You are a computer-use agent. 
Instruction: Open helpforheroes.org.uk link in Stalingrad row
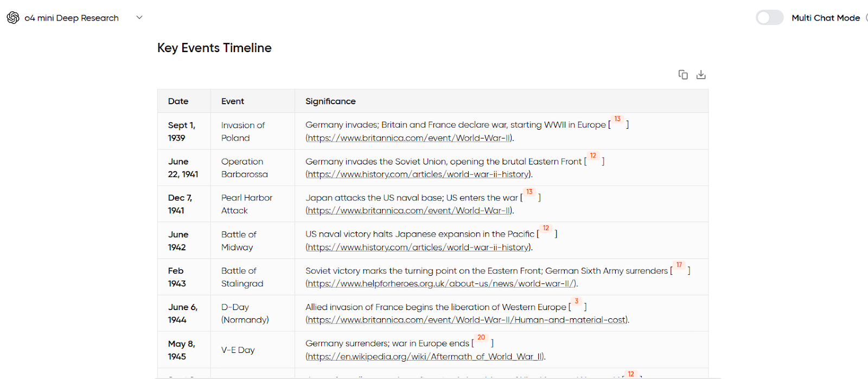click(441, 283)
